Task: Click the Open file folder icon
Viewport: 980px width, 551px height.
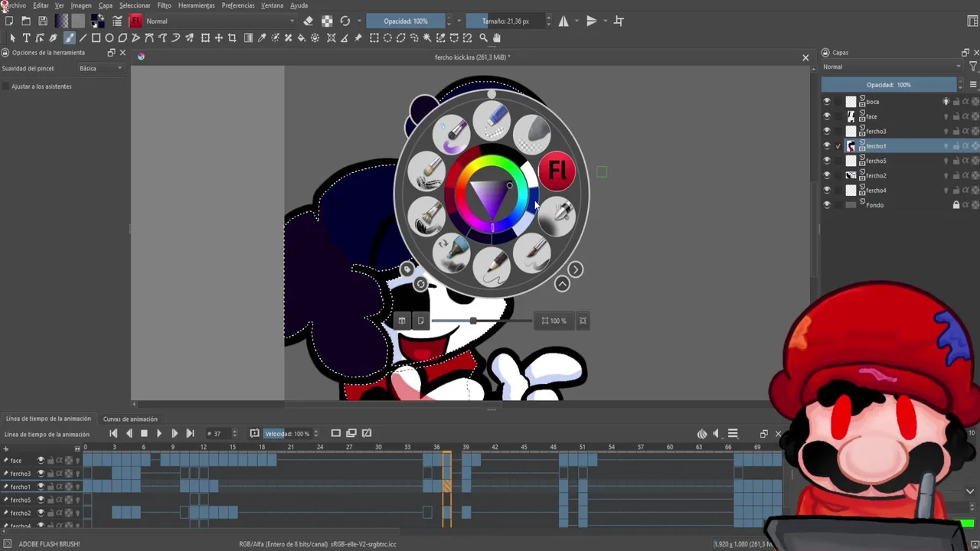Action: (x=26, y=21)
